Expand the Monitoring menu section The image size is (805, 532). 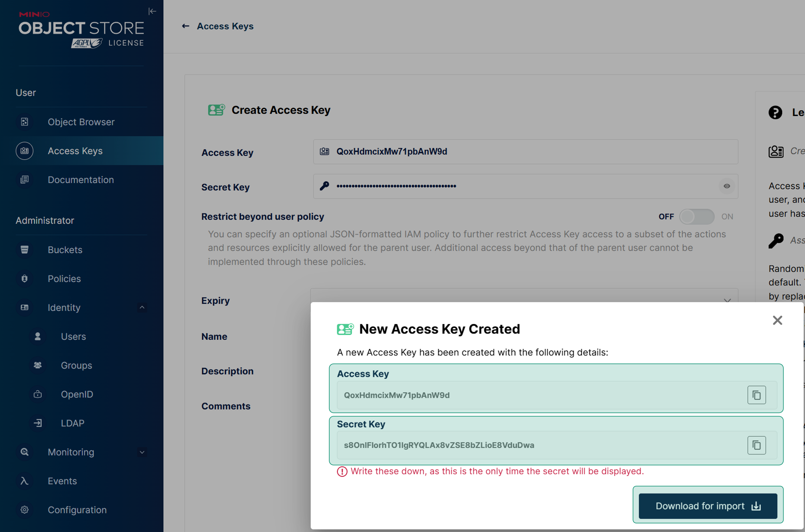[142, 452]
